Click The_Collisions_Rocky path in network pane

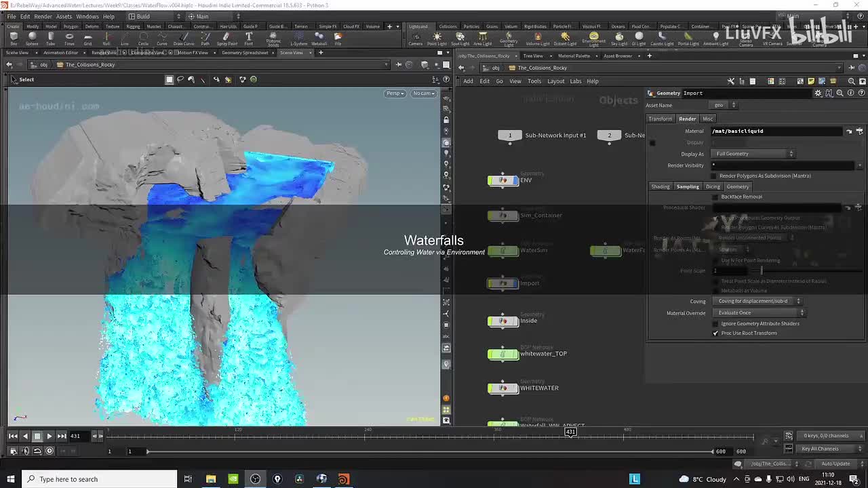click(x=542, y=68)
